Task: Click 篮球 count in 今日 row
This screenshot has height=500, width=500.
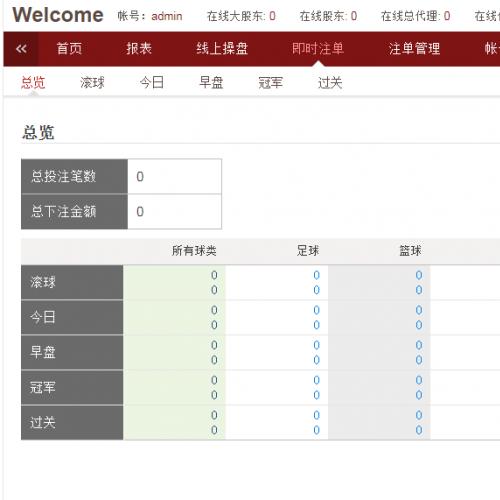Action: (x=419, y=310)
